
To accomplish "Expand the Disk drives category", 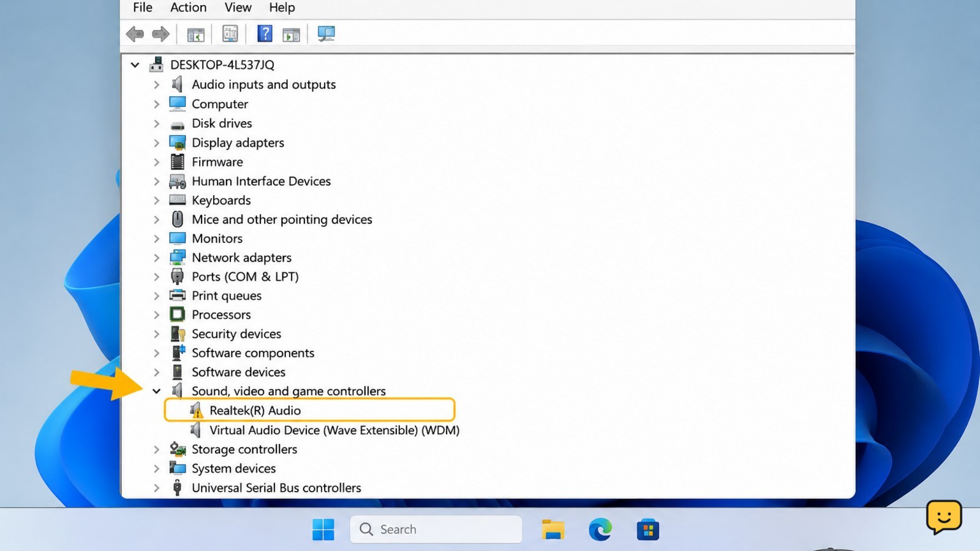I will pos(156,124).
